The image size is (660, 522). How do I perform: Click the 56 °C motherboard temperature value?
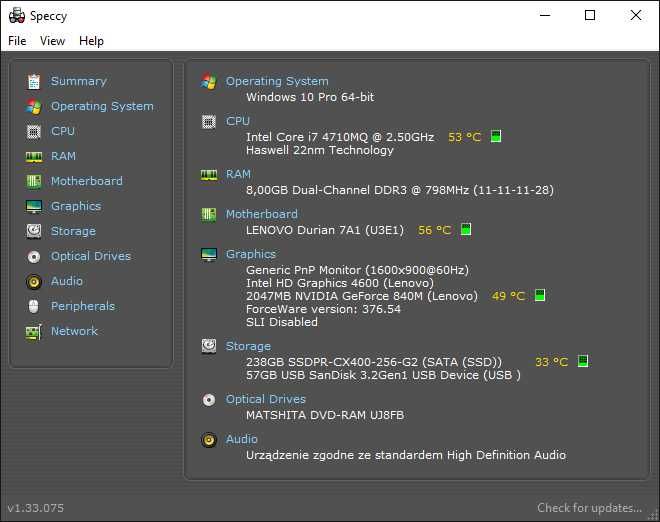click(x=434, y=230)
